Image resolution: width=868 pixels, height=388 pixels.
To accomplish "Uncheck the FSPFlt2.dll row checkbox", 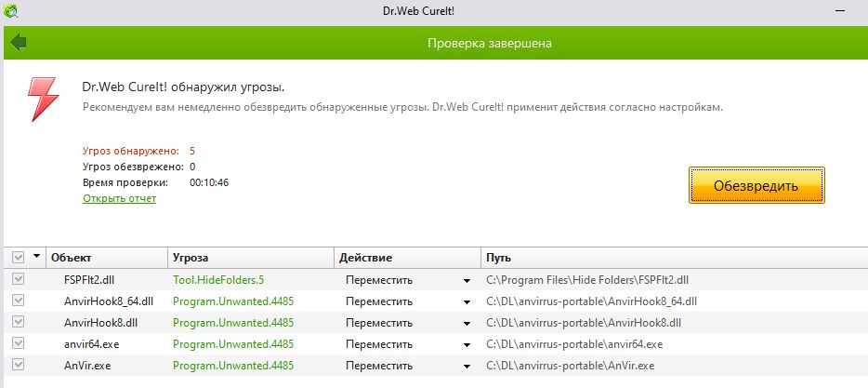I will point(18,279).
